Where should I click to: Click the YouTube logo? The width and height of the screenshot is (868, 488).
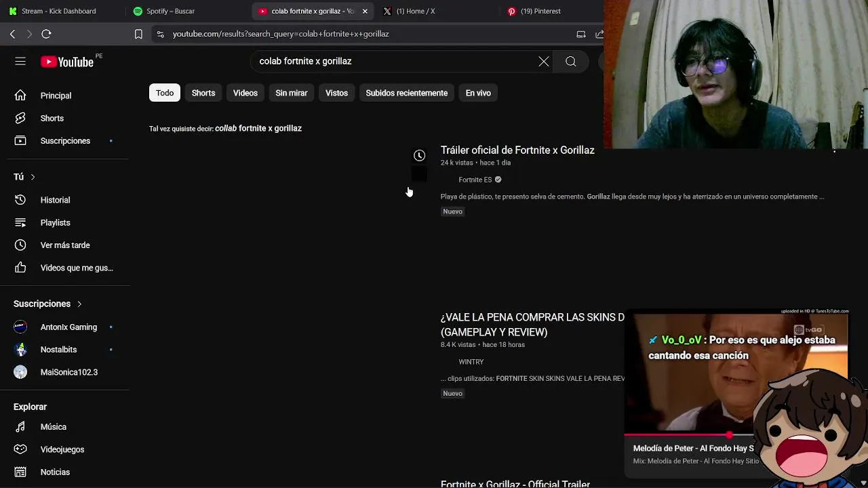pyautogui.click(x=67, y=62)
